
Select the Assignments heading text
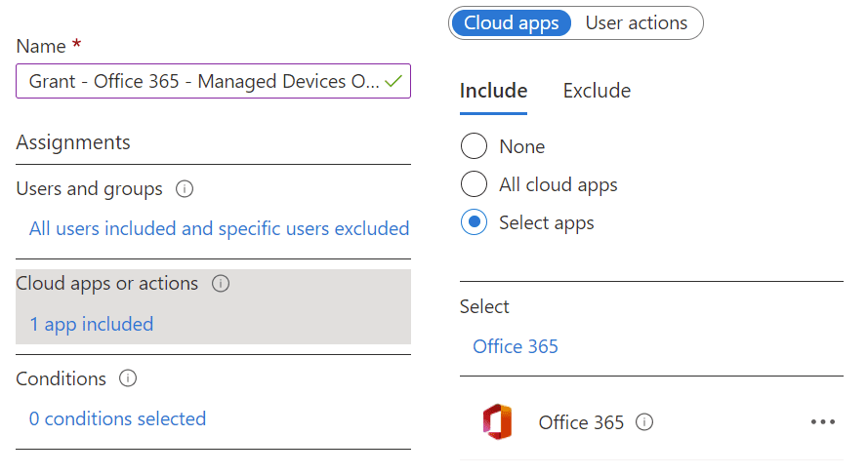click(73, 142)
